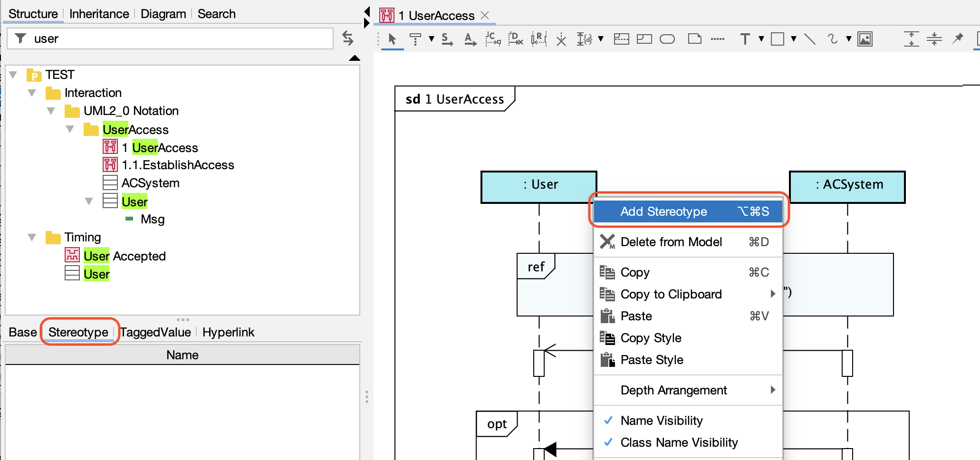Click the user filter text field
Viewport: 980px width, 460px height.
coord(171,38)
